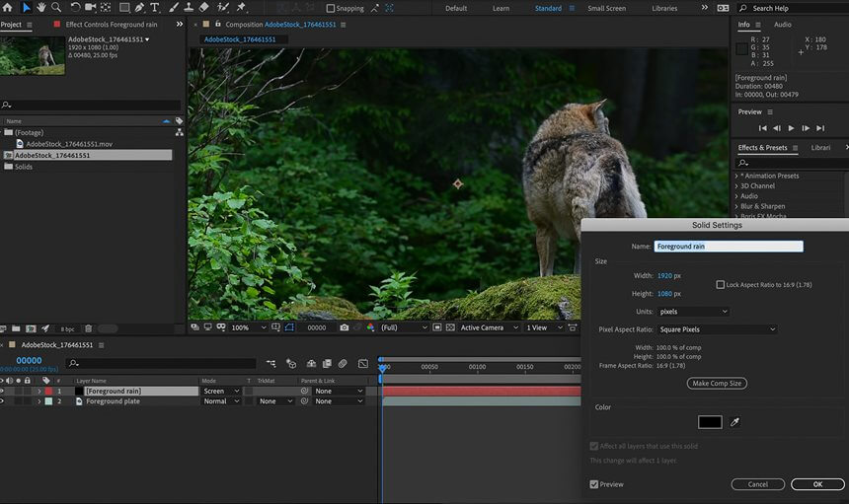Click the show channel color icon in viewer
Image resolution: width=849 pixels, height=504 pixels.
coord(370,327)
